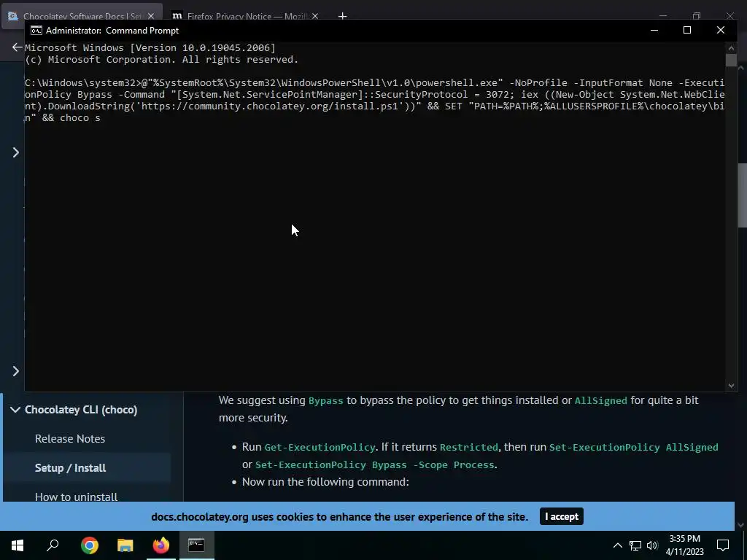The width and height of the screenshot is (747, 560).
Task: Maximize the Command Prompt window
Action: click(687, 30)
